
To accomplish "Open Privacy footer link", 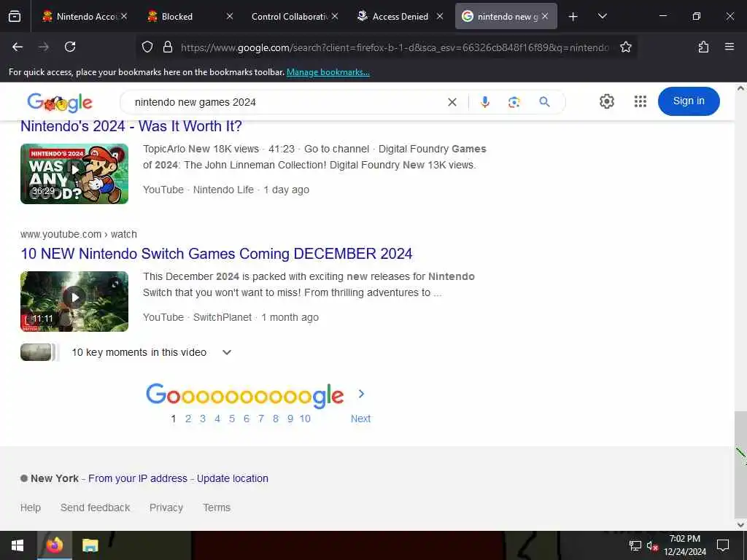I will 166,507.
